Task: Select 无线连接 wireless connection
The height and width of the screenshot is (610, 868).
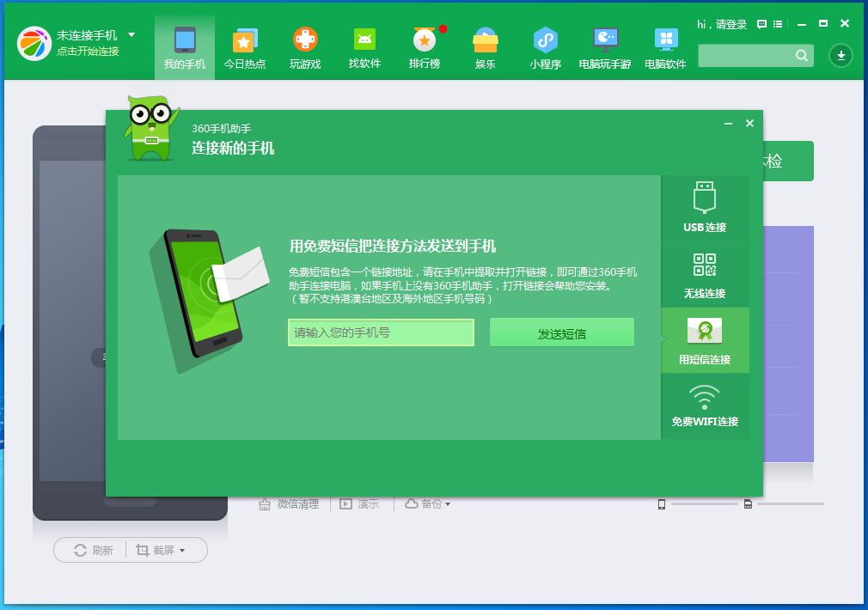Action: pyautogui.click(x=705, y=275)
